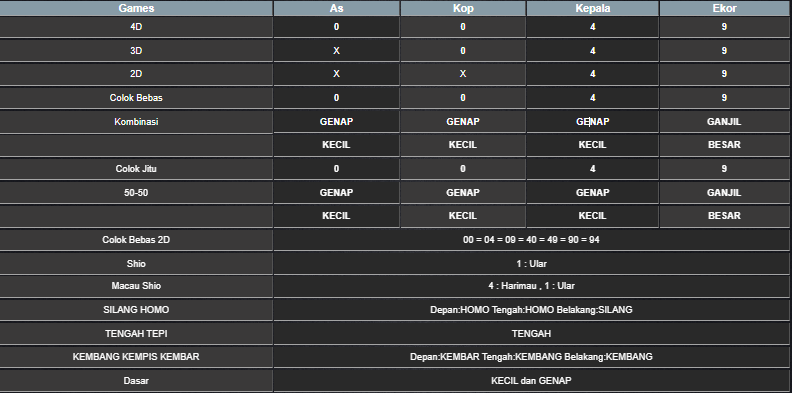This screenshot has height=393, width=792.
Task: Click "GENAP" in Kombinasi row under Kop
Action: tap(463, 122)
